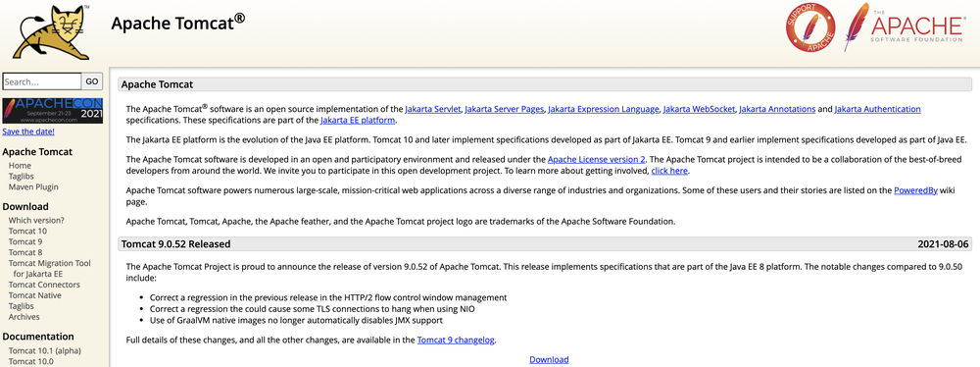Select Tomcat 10 download link
The height and width of the screenshot is (367, 980).
[27, 231]
